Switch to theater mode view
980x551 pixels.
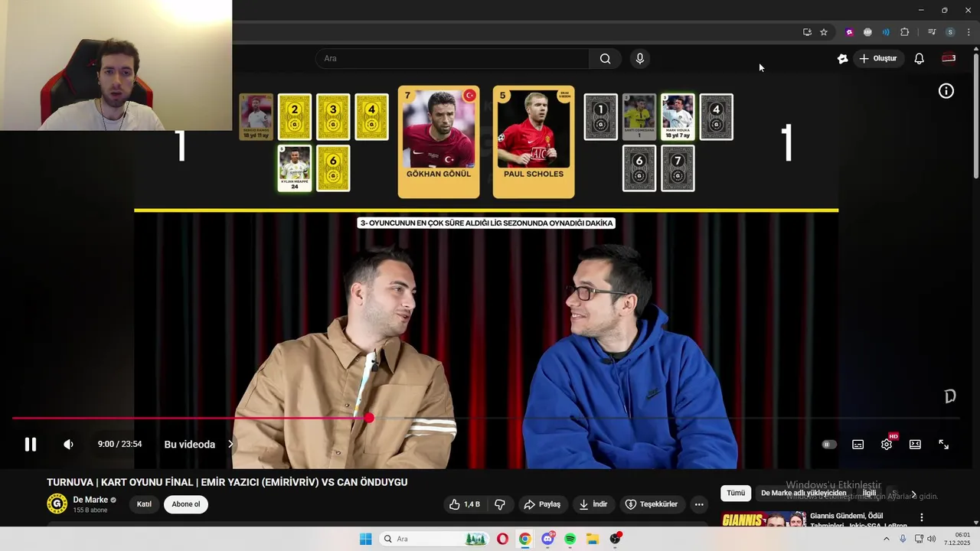[915, 445]
